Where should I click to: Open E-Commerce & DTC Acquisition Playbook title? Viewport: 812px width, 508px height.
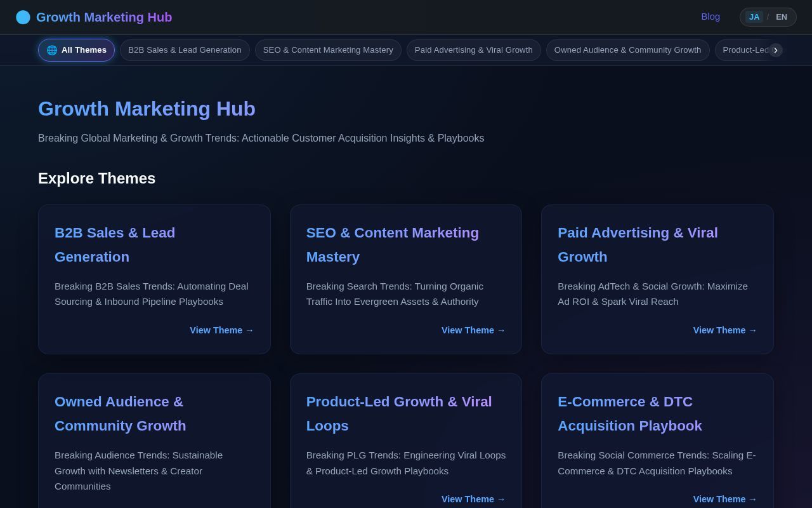pos(630,414)
